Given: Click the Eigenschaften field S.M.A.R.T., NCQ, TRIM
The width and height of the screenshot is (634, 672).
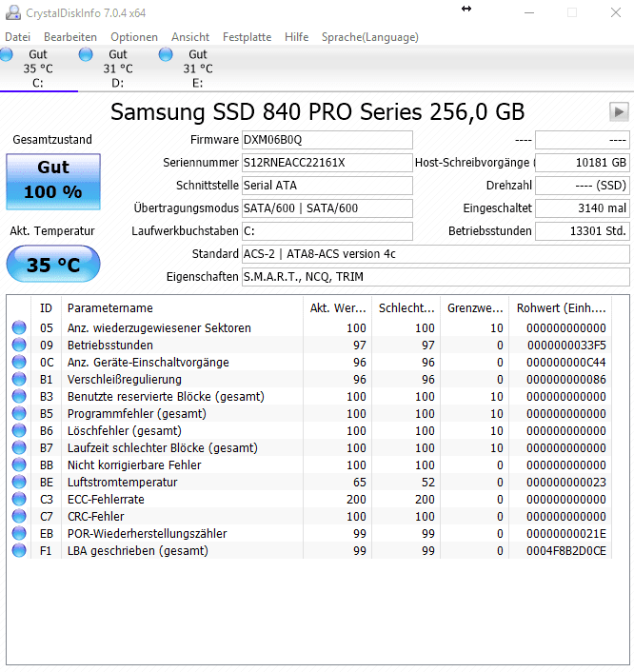Looking at the screenshot, I should point(436,277).
